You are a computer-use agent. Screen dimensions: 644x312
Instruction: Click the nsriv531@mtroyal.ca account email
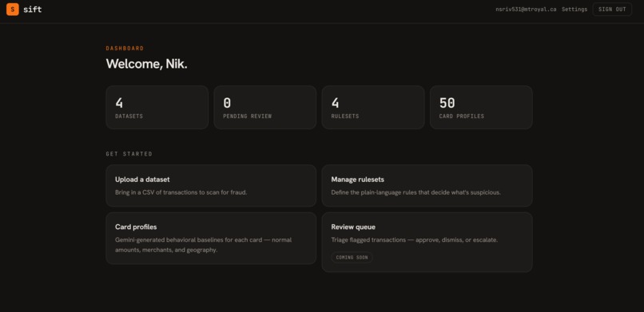pos(526,9)
